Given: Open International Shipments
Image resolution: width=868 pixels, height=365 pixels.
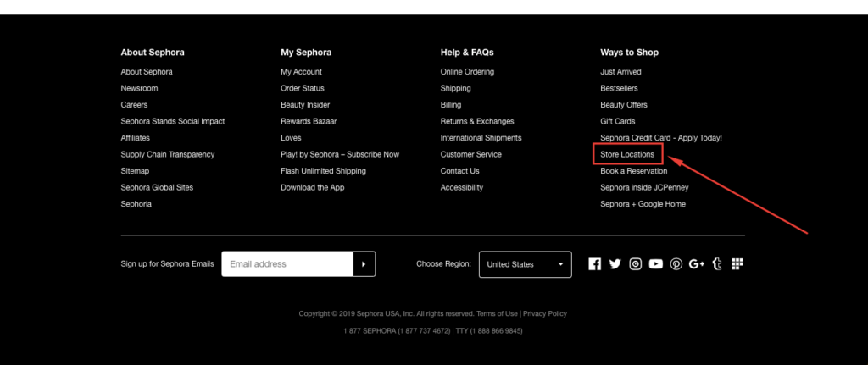Looking at the screenshot, I should (481, 138).
